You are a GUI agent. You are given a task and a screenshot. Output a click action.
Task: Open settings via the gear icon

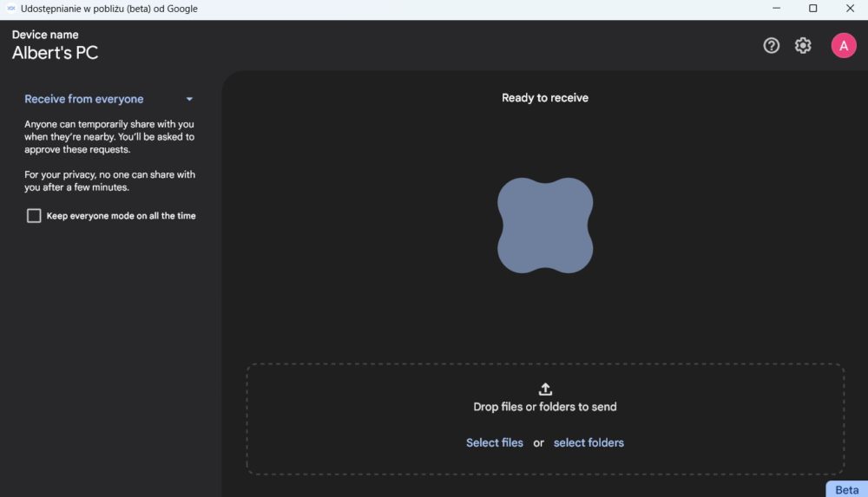803,45
